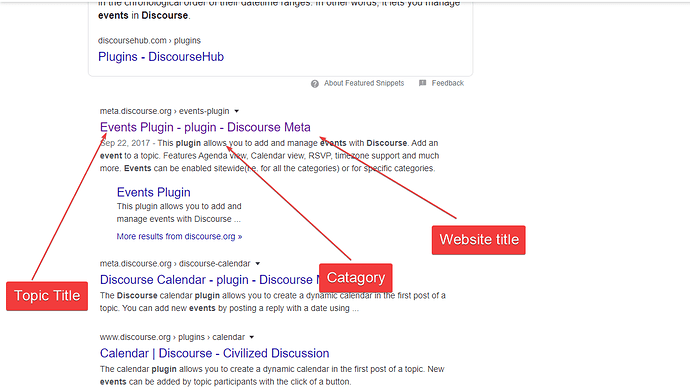Click More results from discourse.org
The image size is (690, 392).
179,236
